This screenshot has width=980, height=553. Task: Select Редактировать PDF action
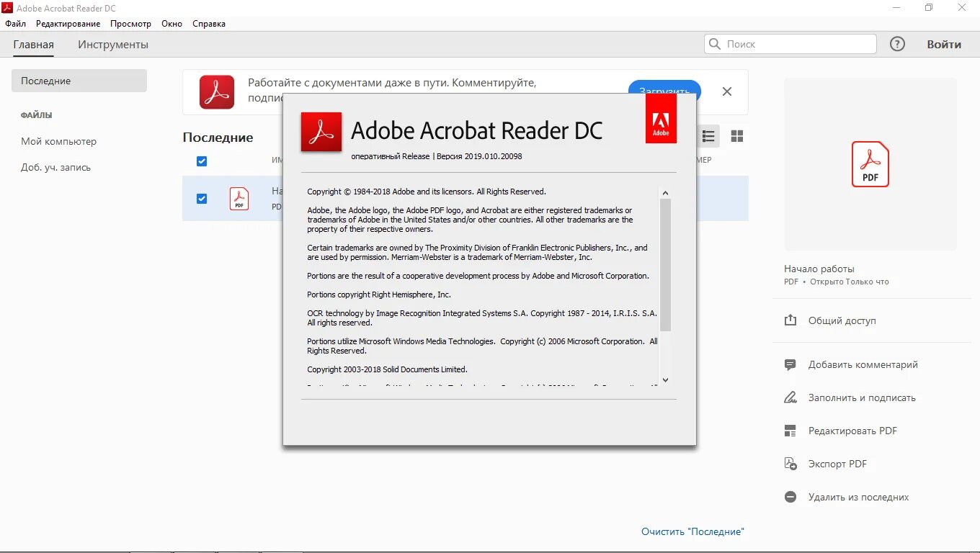pos(853,431)
